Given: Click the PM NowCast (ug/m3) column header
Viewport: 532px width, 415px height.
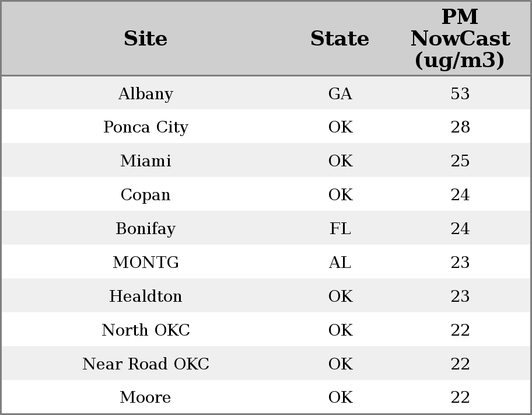Looking at the screenshot, I should tap(460, 39).
